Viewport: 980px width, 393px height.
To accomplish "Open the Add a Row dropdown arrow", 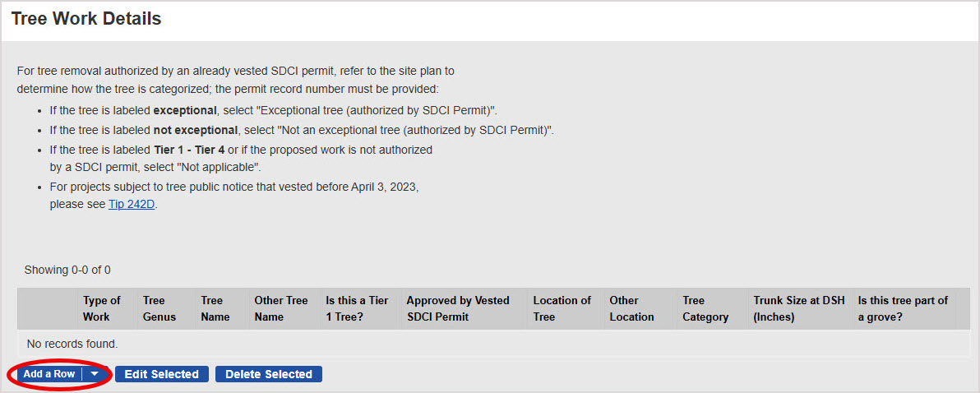I will point(96,374).
